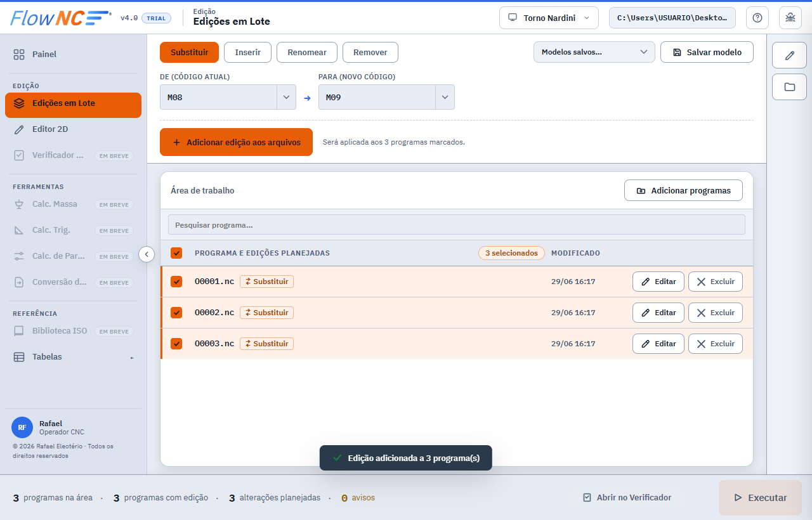
Task: Click the Editor 2D pencil icon
Action: 19,129
